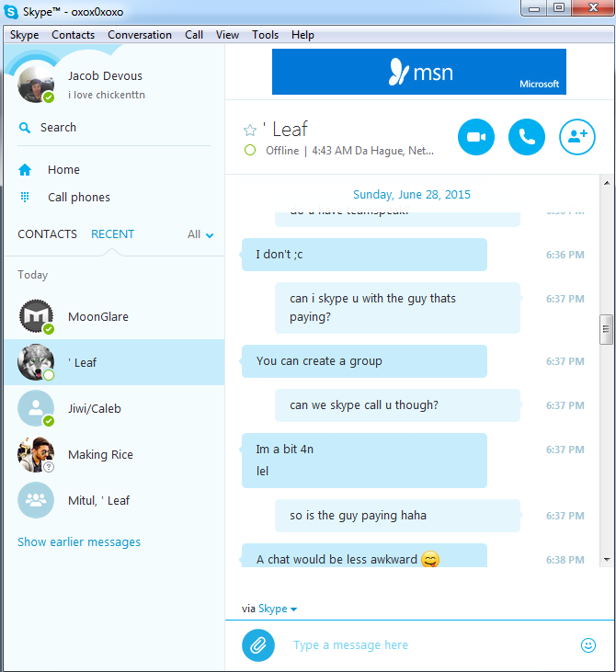This screenshot has height=672, width=616.
Task: Add people to this conversation
Action: tap(577, 137)
